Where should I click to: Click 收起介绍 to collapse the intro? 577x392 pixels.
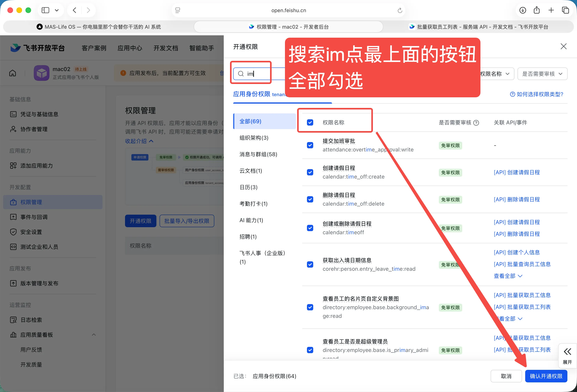[139, 141]
